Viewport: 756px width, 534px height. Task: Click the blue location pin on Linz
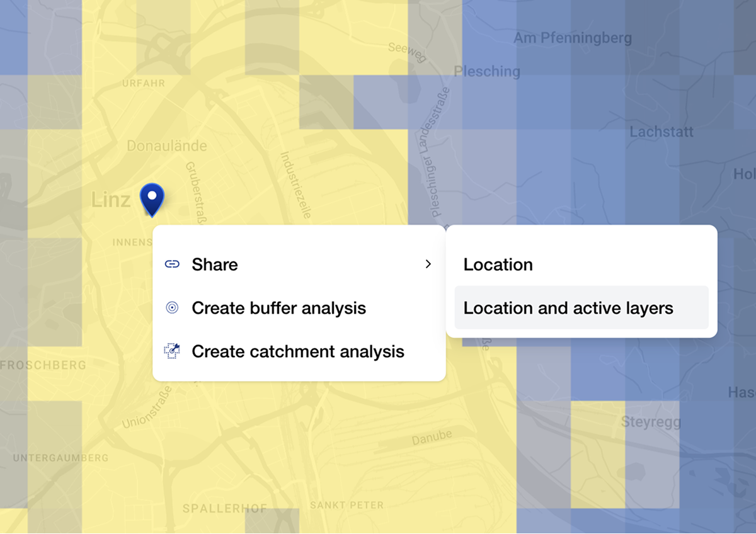tap(152, 200)
